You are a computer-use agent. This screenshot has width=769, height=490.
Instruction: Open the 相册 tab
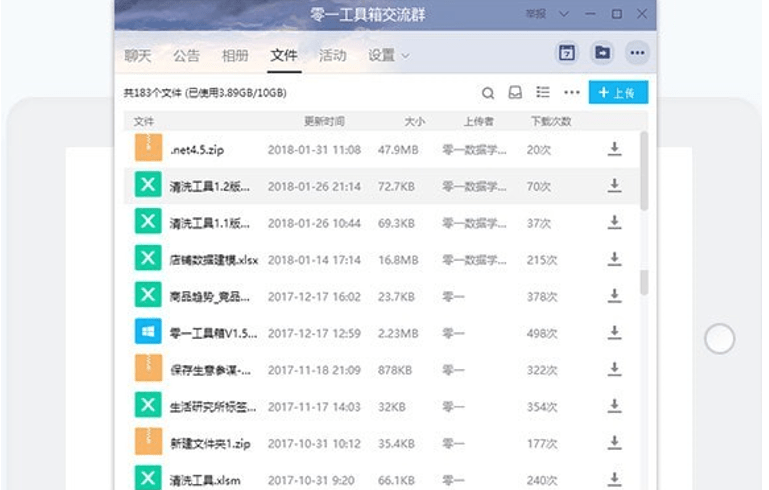coord(235,55)
